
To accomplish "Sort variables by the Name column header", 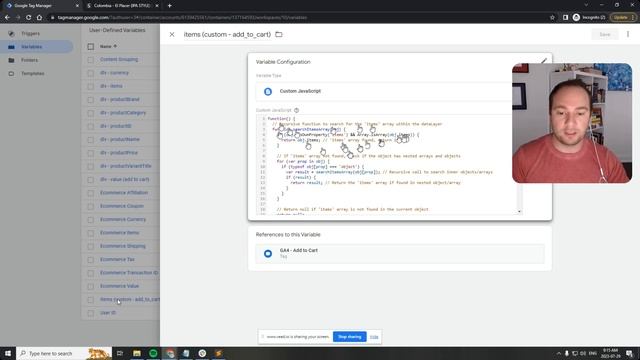I will pos(108,47).
